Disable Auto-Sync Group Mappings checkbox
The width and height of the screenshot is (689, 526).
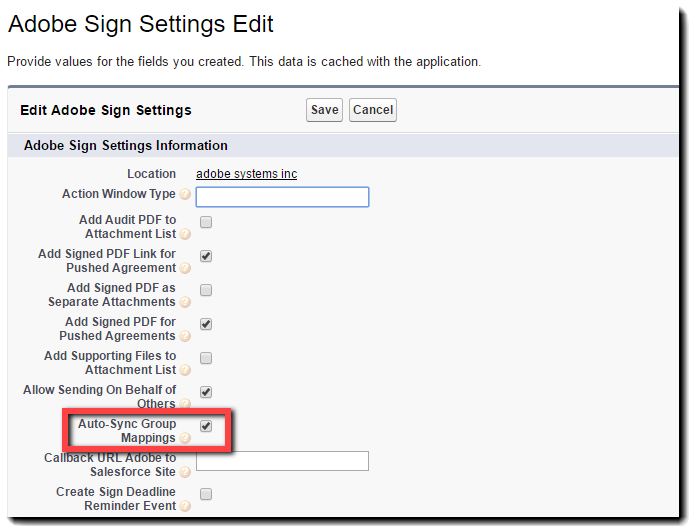pyautogui.click(x=206, y=426)
